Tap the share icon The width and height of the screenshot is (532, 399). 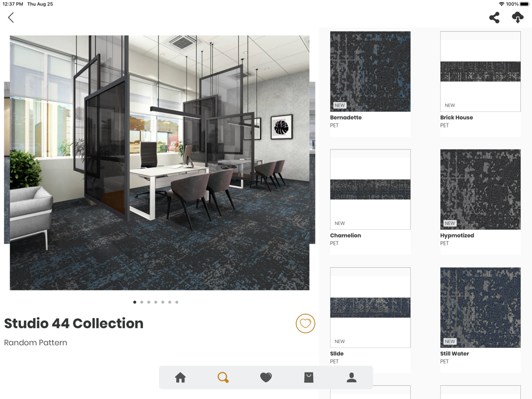494,18
